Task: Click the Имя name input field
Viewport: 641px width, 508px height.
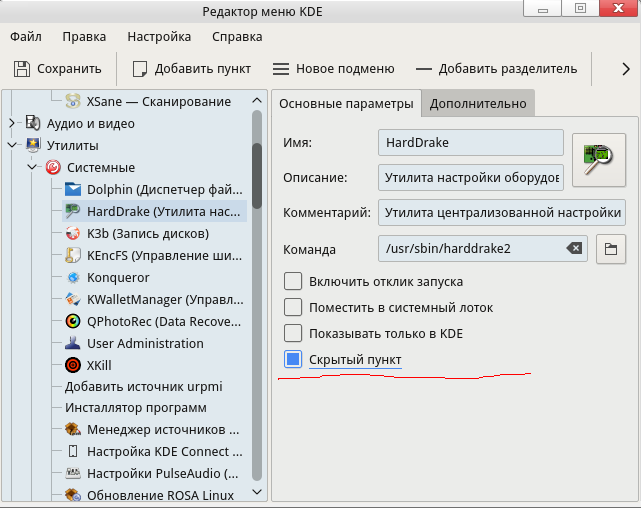Action: [x=470, y=143]
